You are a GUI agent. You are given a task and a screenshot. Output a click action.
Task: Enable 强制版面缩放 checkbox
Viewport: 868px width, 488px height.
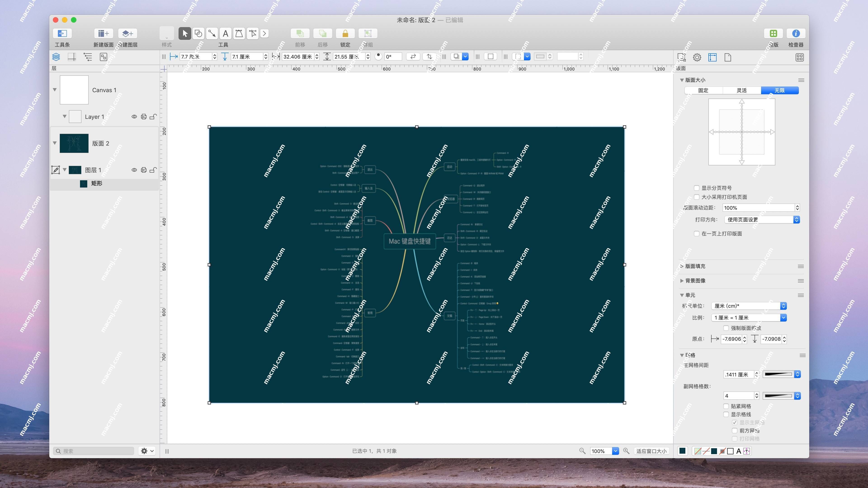[x=726, y=328]
